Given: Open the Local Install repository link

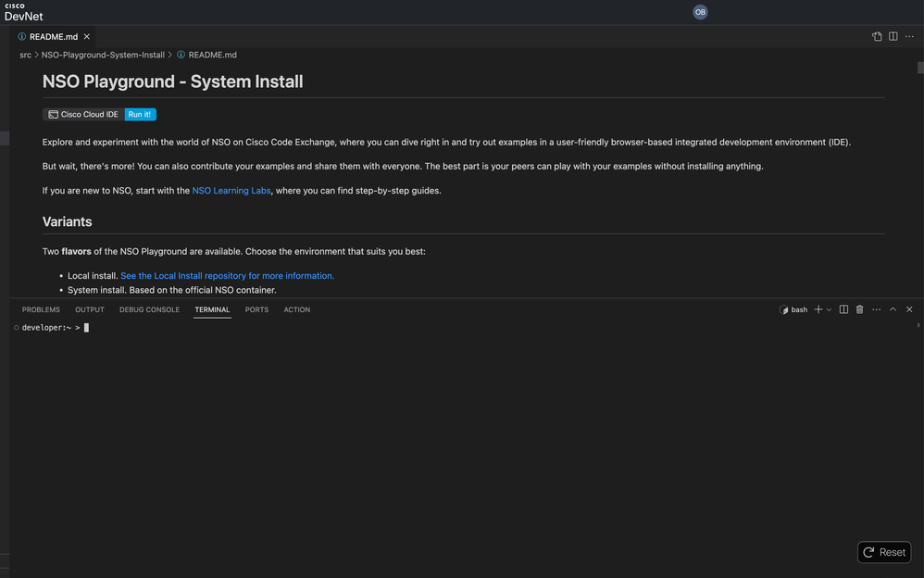Looking at the screenshot, I should (x=228, y=275).
